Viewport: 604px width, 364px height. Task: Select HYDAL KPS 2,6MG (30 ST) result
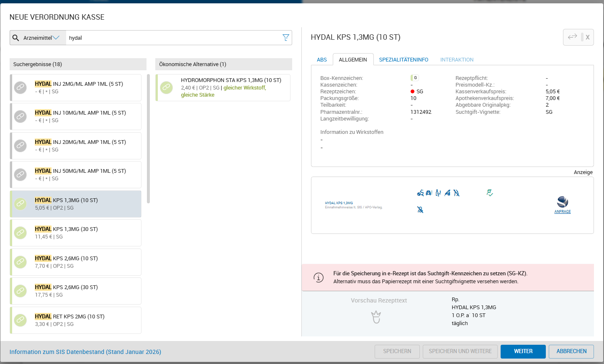76,291
